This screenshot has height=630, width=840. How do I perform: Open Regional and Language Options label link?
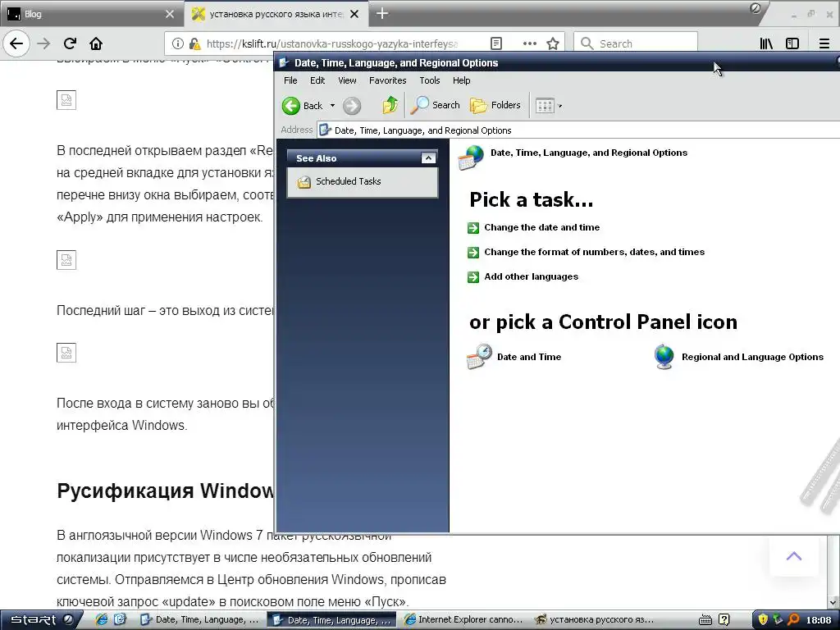tap(752, 357)
